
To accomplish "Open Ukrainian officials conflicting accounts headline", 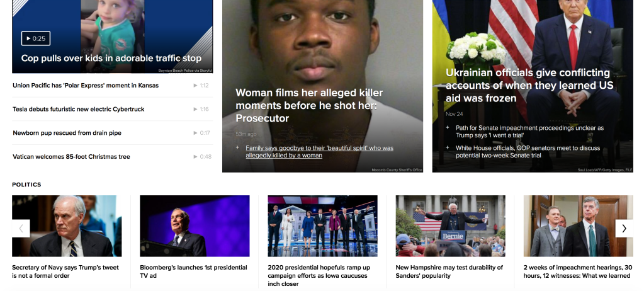I will click(528, 85).
